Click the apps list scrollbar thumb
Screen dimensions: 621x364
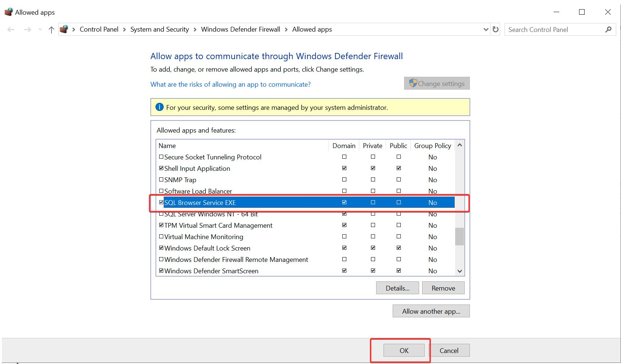460,236
